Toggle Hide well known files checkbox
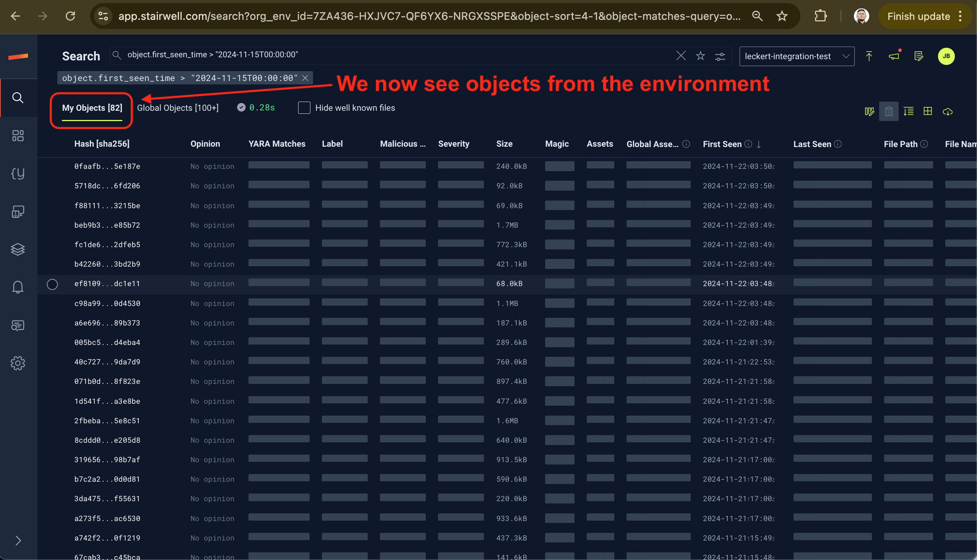Screen dimensions: 977x560 click(304, 108)
